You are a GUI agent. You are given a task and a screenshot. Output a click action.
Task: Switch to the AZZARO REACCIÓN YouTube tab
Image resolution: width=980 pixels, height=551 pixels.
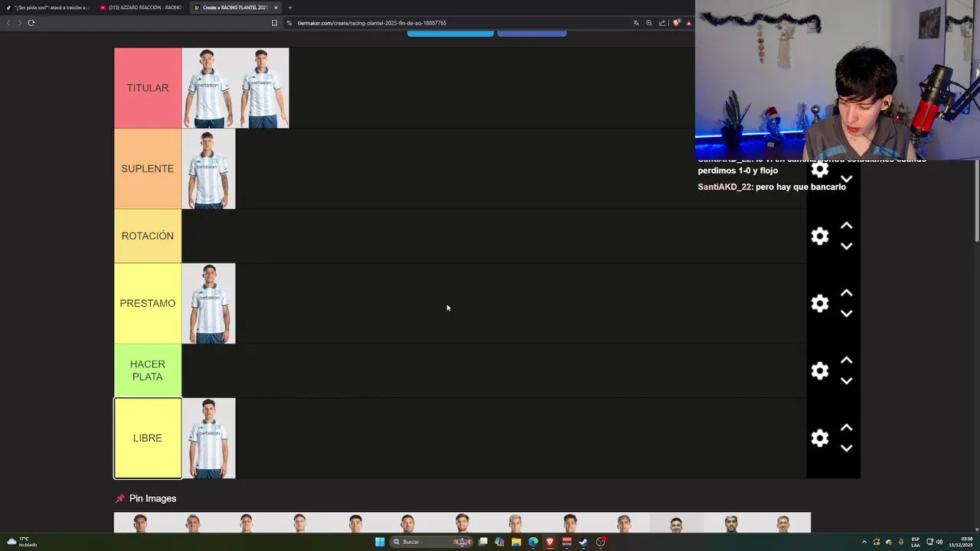pos(142,8)
